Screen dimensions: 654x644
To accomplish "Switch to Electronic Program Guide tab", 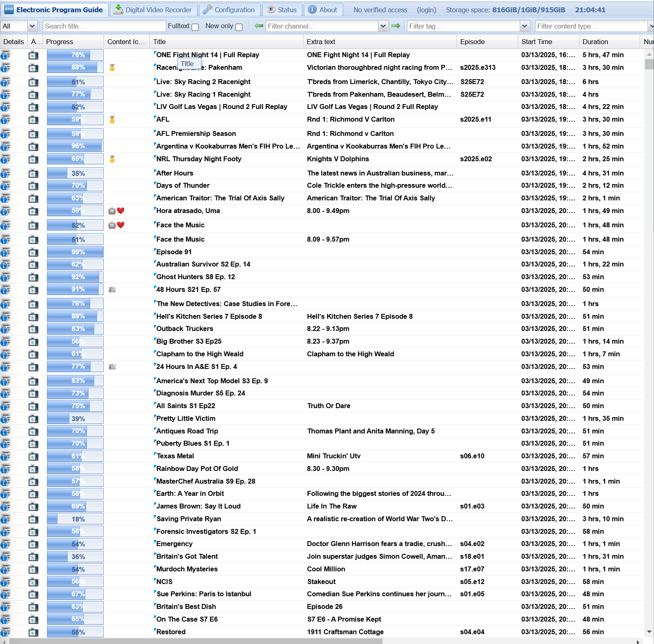I will [x=54, y=10].
